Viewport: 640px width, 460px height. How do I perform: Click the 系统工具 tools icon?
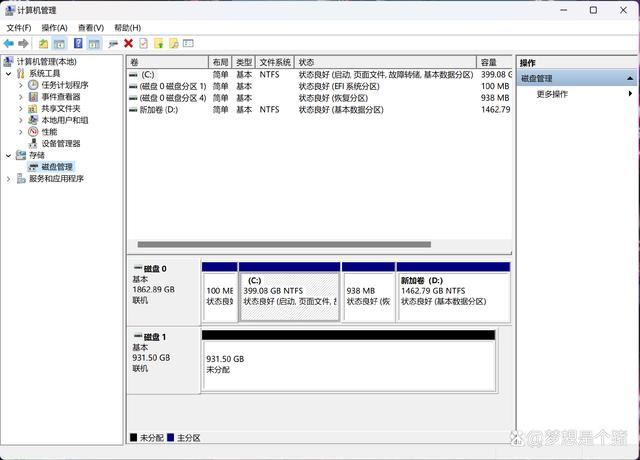pyautogui.click(x=21, y=73)
